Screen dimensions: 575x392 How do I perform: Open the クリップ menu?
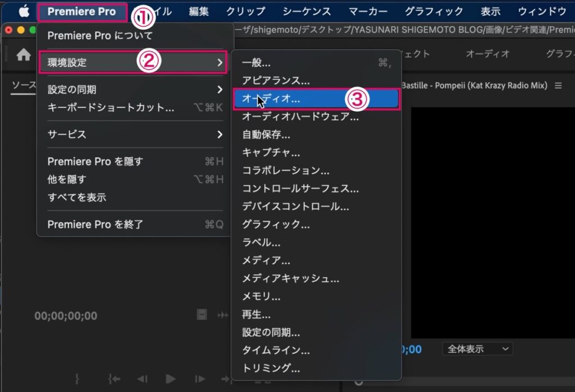tap(245, 12)
